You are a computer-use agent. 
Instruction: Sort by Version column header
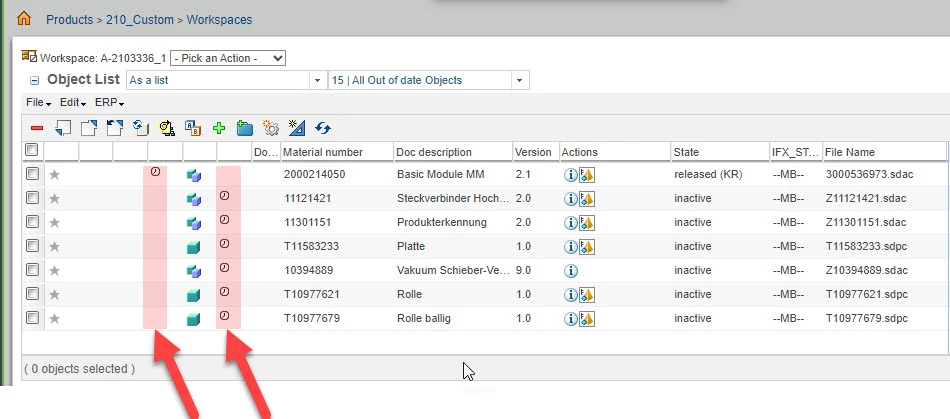[x=533, y=152]
